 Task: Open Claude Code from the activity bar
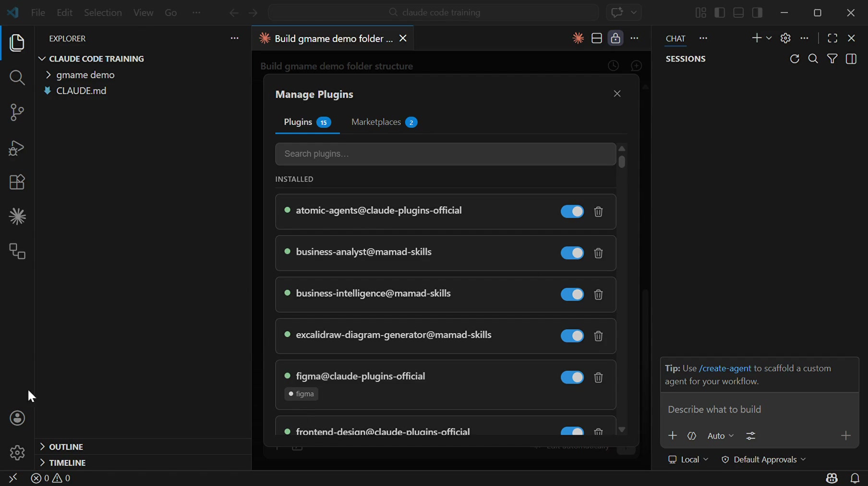tap(17, 217)
